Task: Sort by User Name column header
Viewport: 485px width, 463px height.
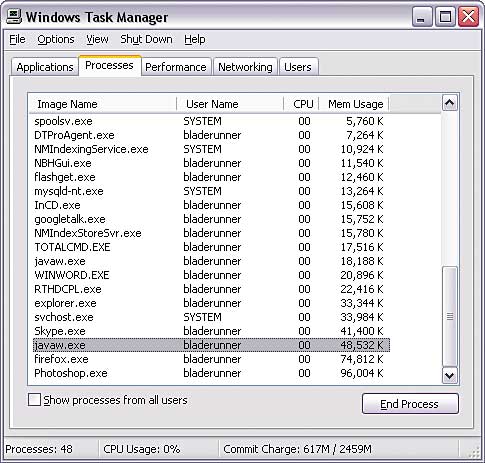Action: [x=230, y=104]
